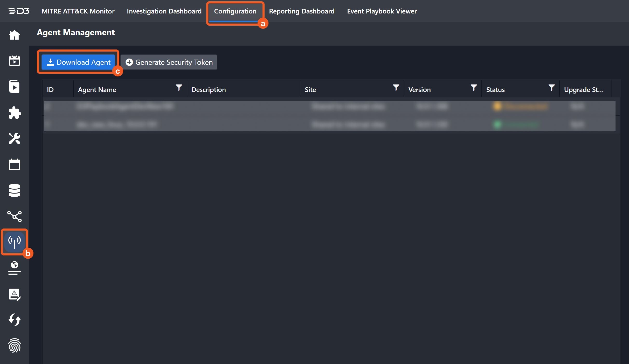Viewport: 629px width, 364px height.
Task: Open the Site column filter
Action: 396,88
